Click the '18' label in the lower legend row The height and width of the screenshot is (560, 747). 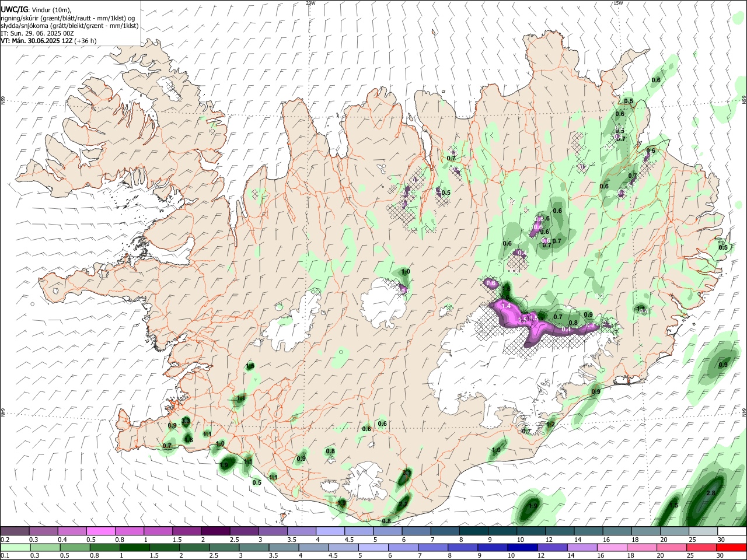point(630,556)
